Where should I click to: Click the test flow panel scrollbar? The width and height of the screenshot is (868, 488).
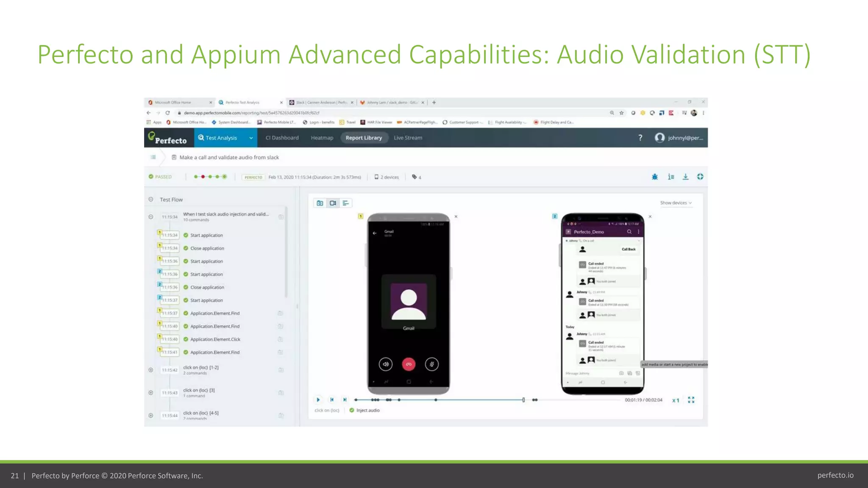(x=286, y=252)
